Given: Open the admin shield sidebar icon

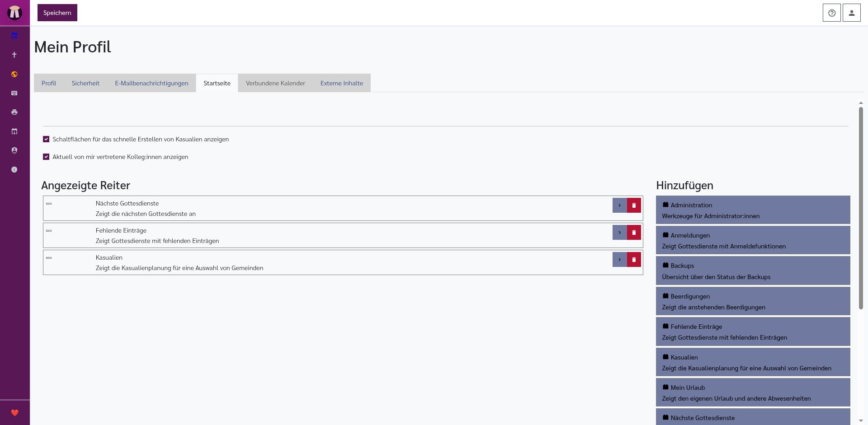Looking at the screenshot, I should point(14,150).
